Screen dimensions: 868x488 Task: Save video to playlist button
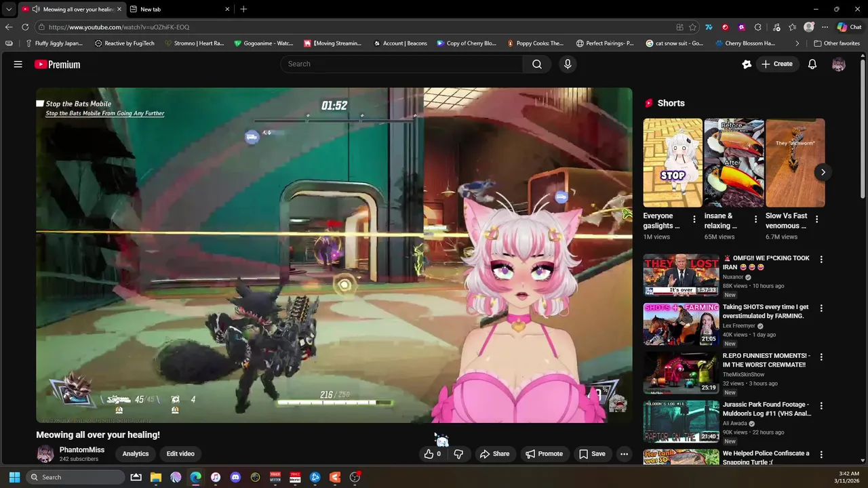click(591, 454)
